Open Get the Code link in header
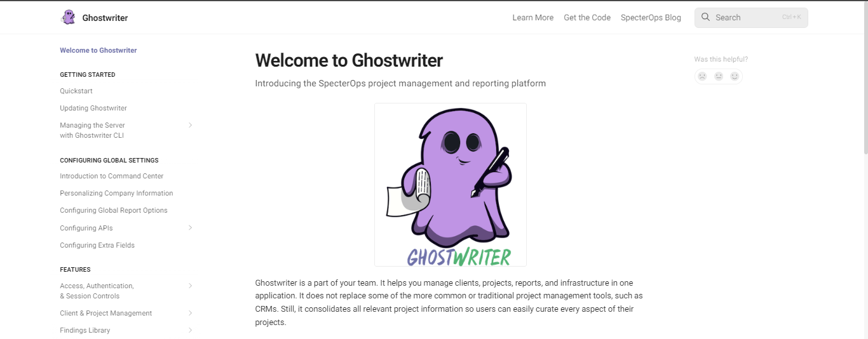 (x=587, y=18)
